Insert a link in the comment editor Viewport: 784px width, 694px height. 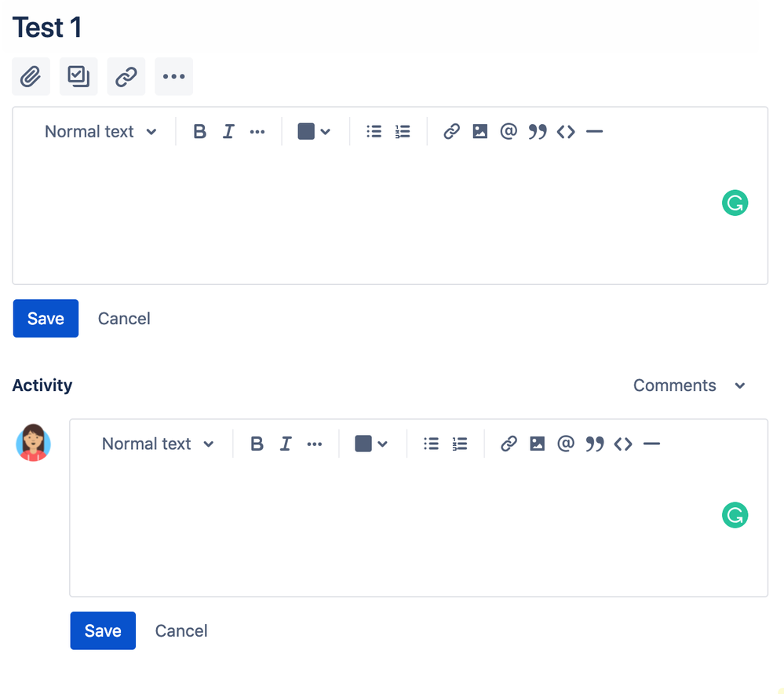pyautogui.click(x=509, y=444)
